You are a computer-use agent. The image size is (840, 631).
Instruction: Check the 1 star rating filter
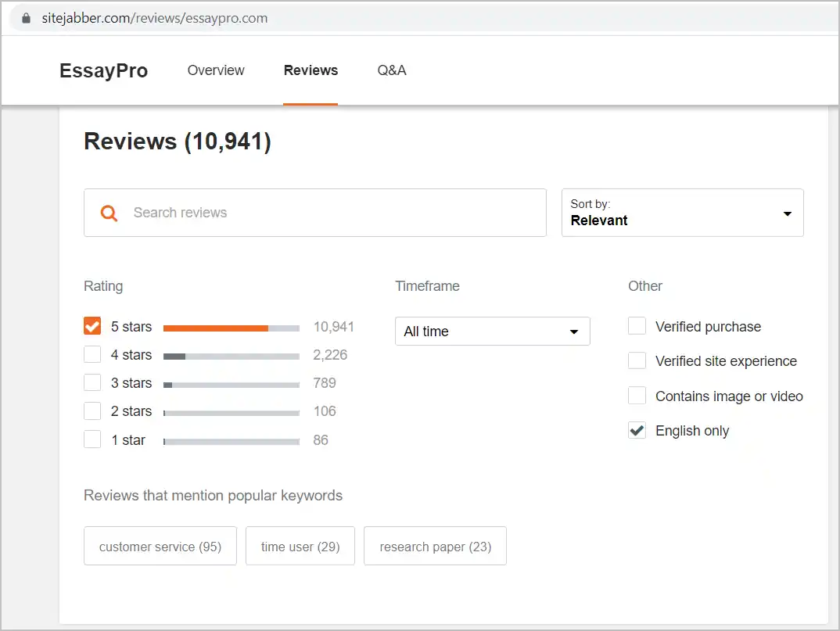(x=92, y=439)
